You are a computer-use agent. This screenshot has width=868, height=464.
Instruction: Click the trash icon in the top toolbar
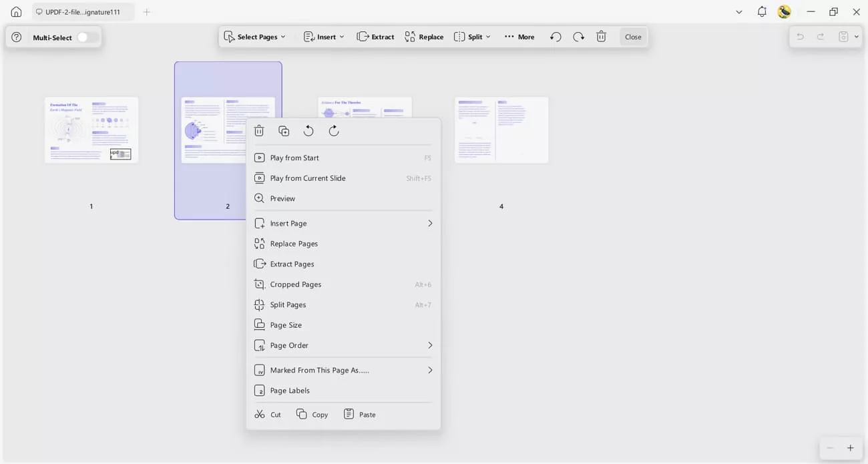click(601, 37)
